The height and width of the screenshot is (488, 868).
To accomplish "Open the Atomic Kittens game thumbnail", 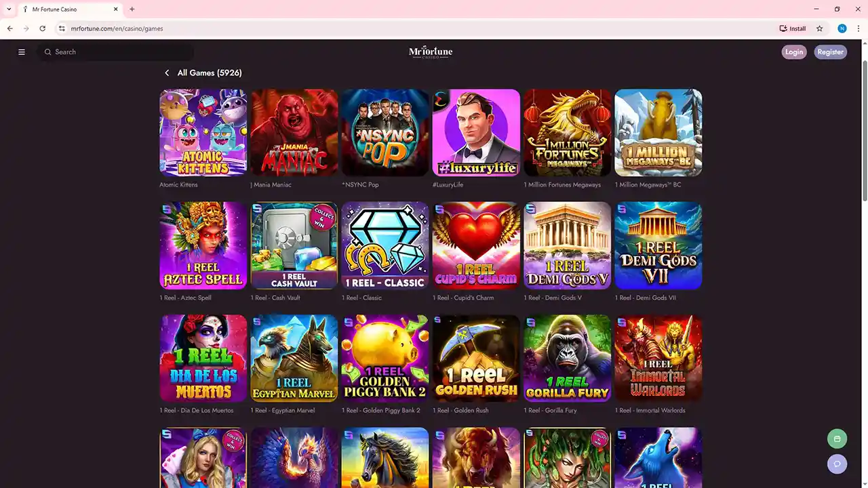I will point(203,133).
